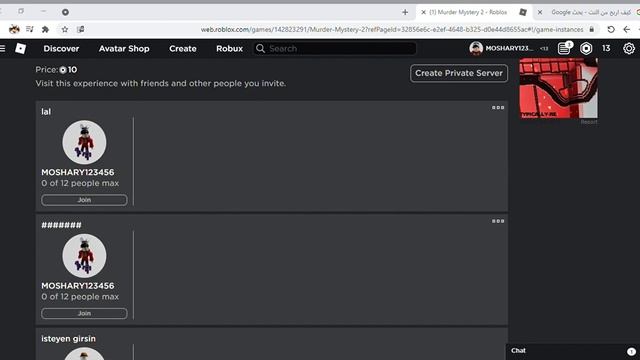Click the share page icon beside the star
640x360 pixels.
[x=81, y=29]
